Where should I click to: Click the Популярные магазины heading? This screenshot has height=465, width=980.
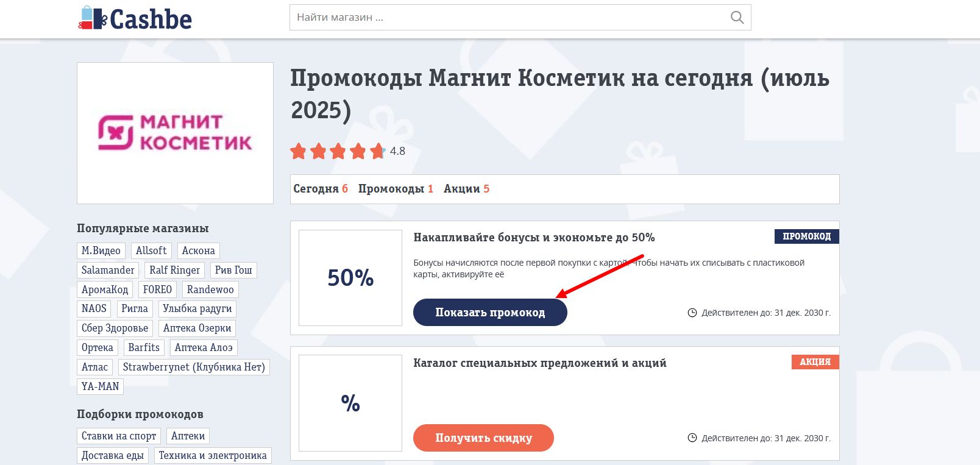(143, 229)
